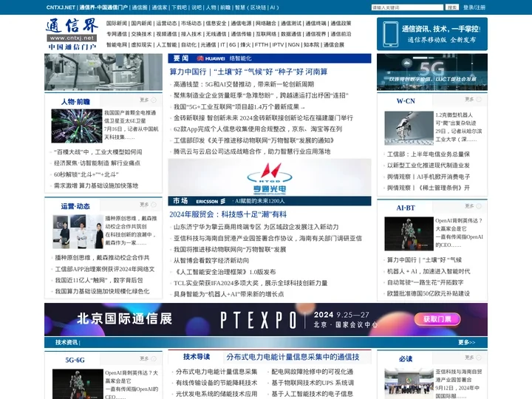The height and width of the screenshot is (399, 532).
Task: Open fiber optics thumbnail in 人物·前瞻
Action: coord(77,126)
